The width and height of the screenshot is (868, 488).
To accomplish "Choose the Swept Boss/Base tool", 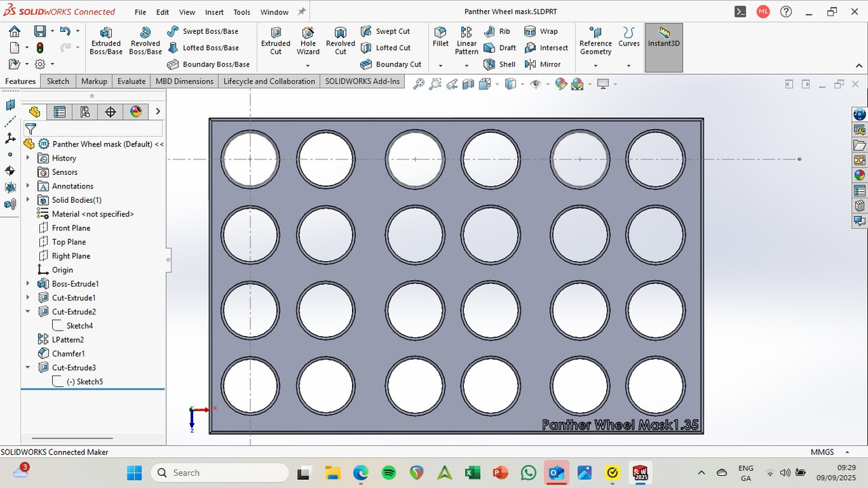I will point(203,31).
